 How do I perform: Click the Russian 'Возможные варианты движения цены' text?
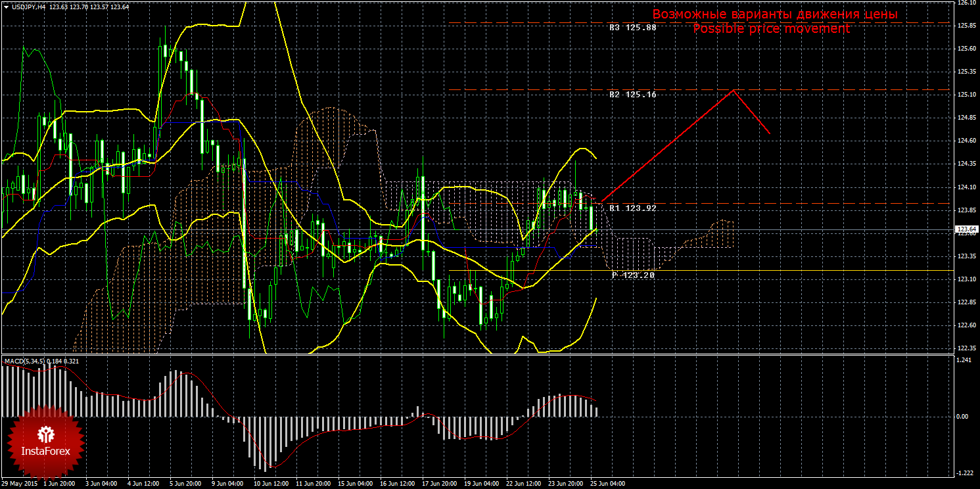click(774, 14)
